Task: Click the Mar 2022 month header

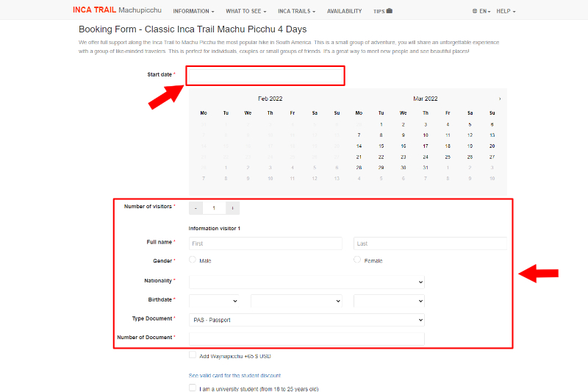Action: pyautogui.click(x=426, y=99)
